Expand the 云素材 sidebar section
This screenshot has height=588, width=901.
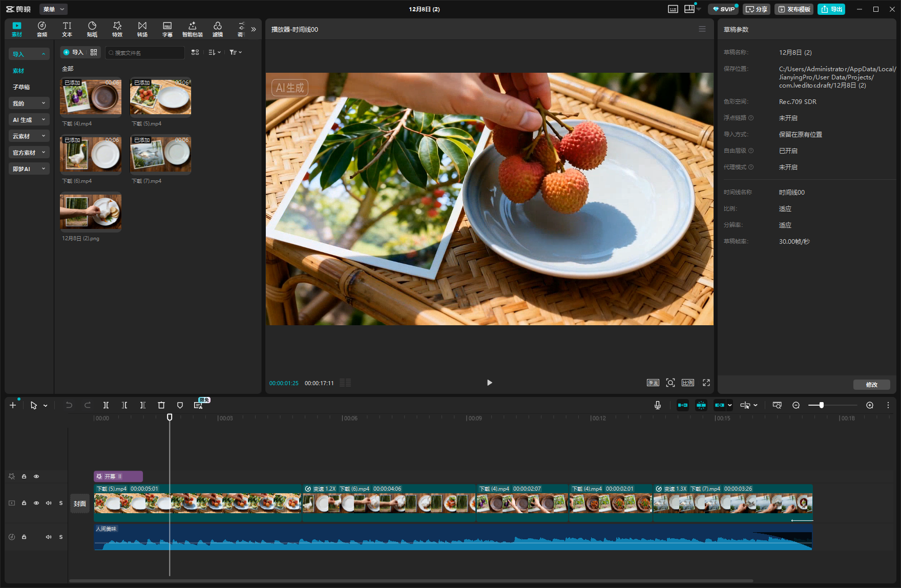(x=29, y=136)
